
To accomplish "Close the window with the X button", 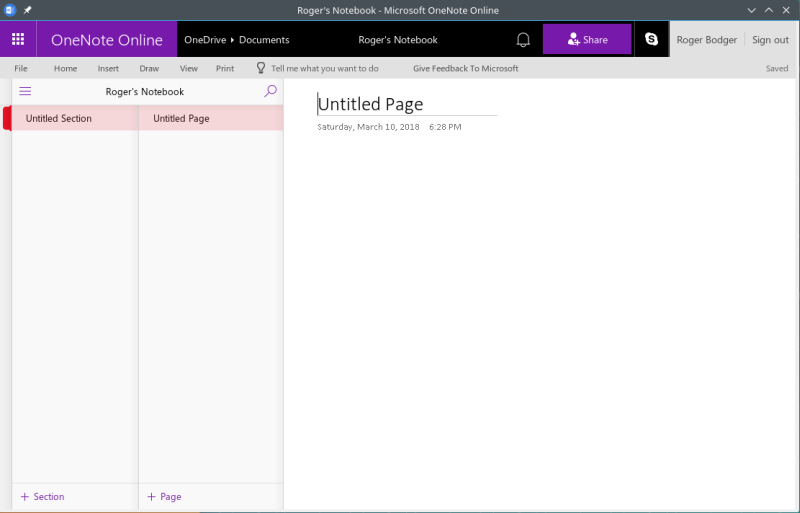I will pyautogui.click(x=786, y=10).
